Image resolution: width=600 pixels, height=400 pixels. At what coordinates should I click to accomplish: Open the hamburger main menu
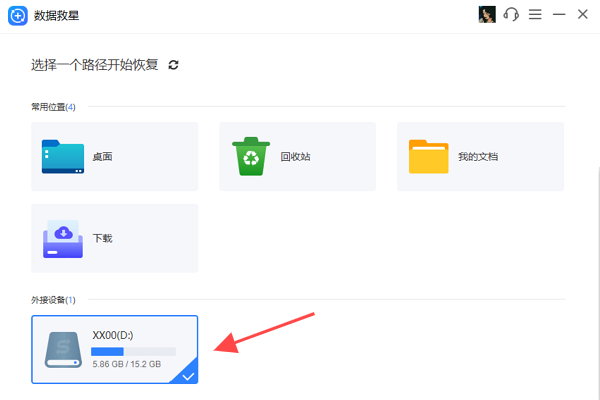(535, 15)
